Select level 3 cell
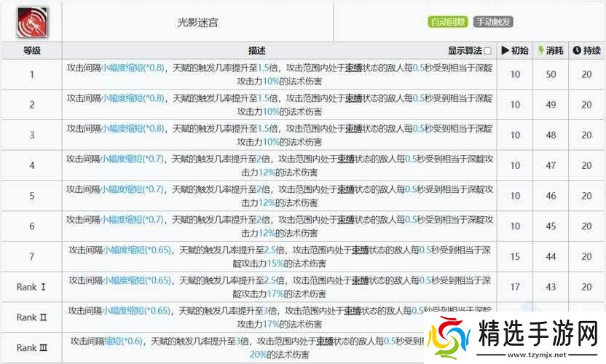Viewport: 606px width, 364px height. (32, 135)
